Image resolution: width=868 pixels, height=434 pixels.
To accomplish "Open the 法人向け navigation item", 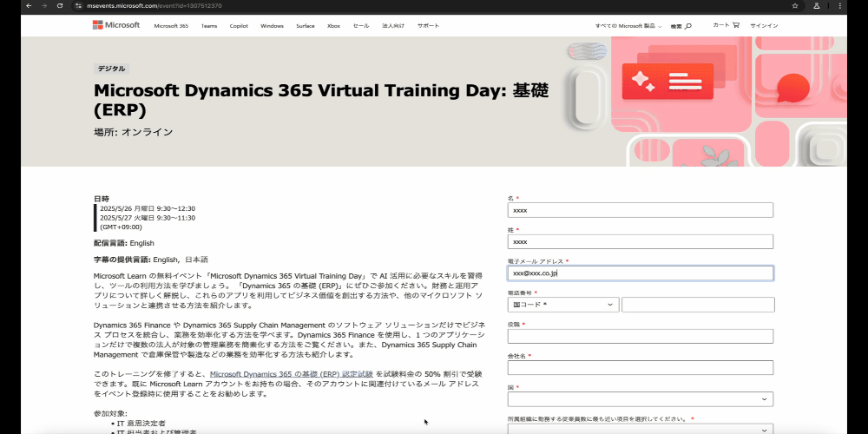I will (393, 26).
